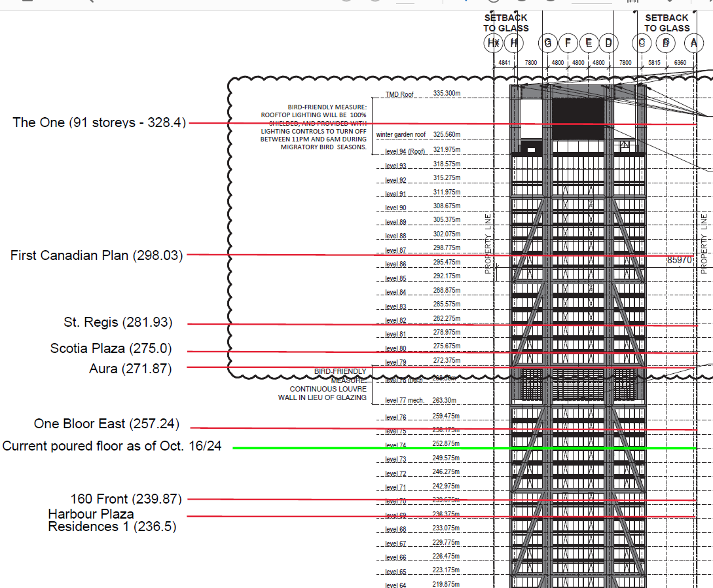Select the Hx grid line bubble
The image size is (713, 588).
493,43
